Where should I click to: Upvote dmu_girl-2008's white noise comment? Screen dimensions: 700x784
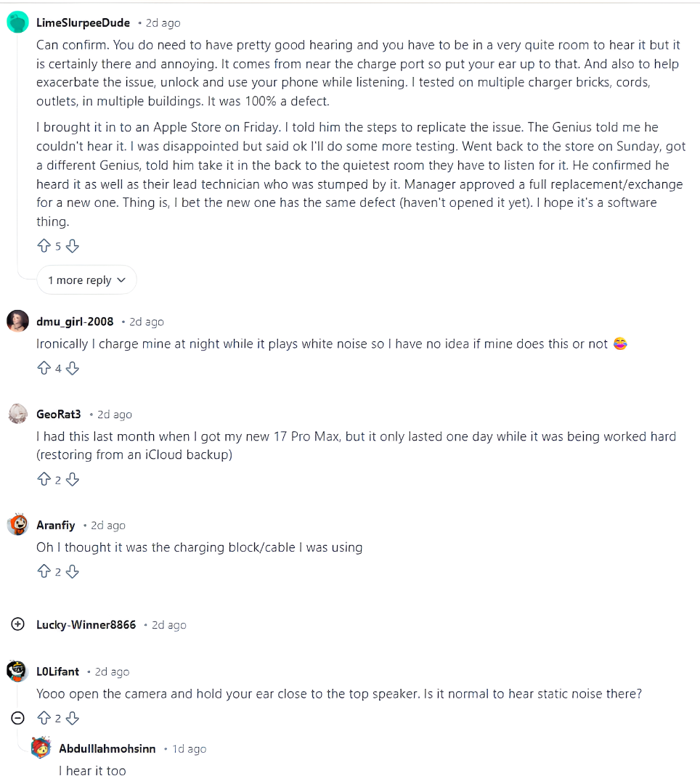pos(43,369)
